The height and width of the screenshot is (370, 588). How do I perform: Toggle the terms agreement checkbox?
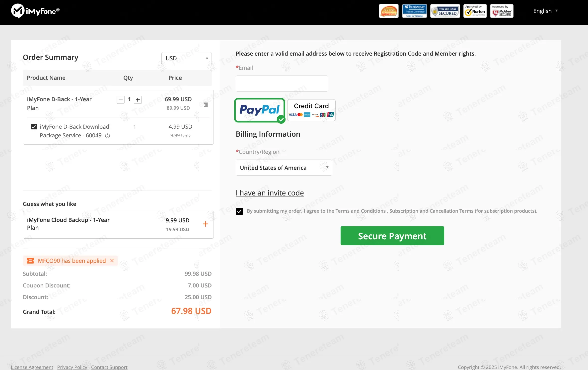(239, 211)
